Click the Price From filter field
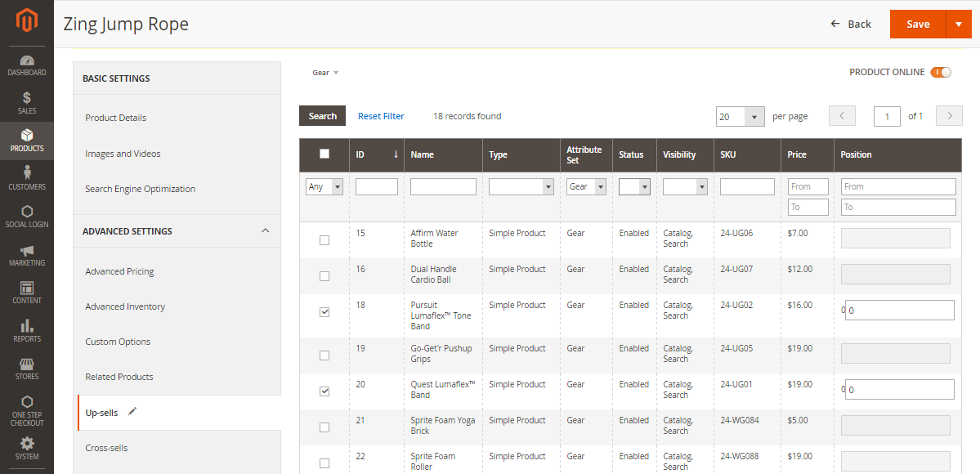Viewport: 980px width, 474px height. [x=808, y=186]
